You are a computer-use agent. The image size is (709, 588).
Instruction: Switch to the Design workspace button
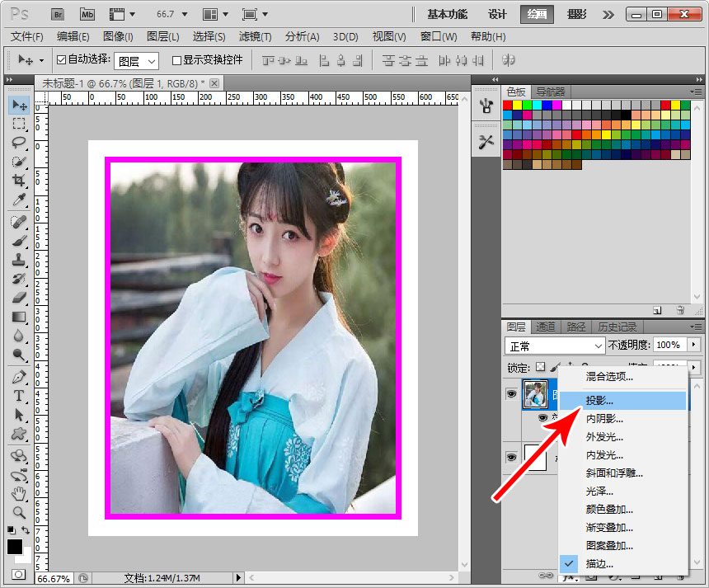point(497,15)
